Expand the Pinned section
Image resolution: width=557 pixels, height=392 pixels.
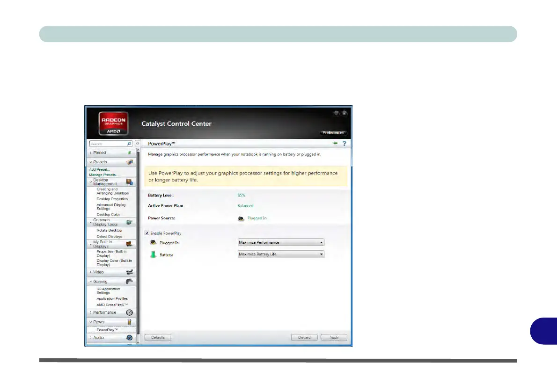(91, 152)
